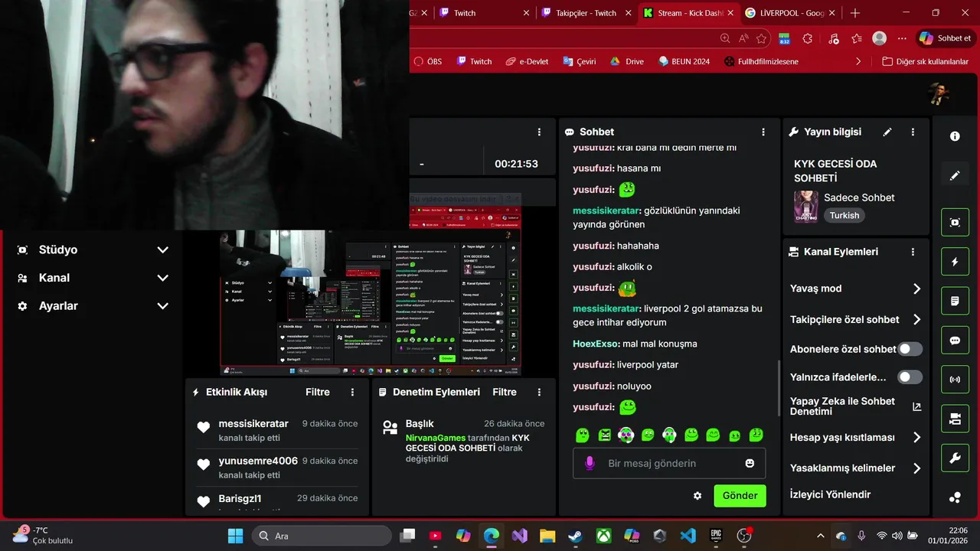Open the document list sidebar icon
The image size is (980, 551).
(955, 301)
